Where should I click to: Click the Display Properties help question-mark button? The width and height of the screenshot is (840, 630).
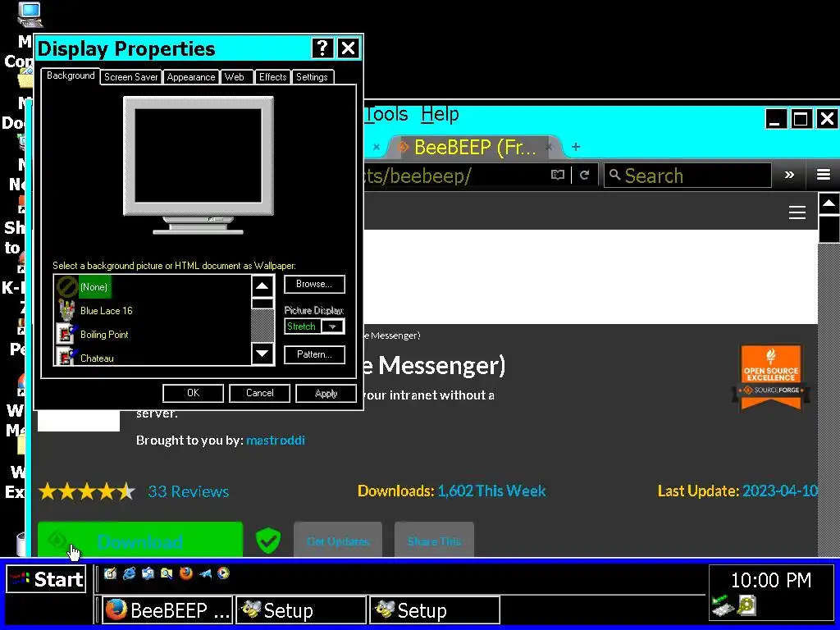(322, 48)
